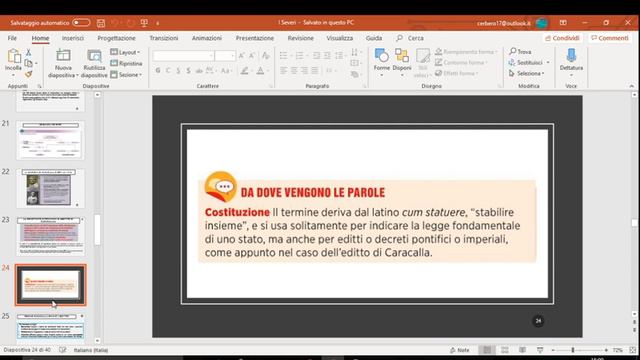Open the Commenti pane
This screenshot has width=640, height=360.
[610, 38]
